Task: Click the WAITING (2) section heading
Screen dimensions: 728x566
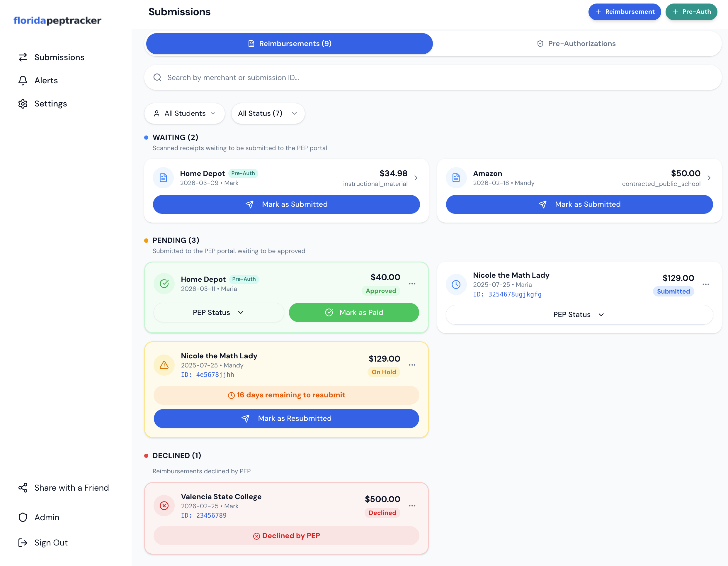Action: click(175, 138)
